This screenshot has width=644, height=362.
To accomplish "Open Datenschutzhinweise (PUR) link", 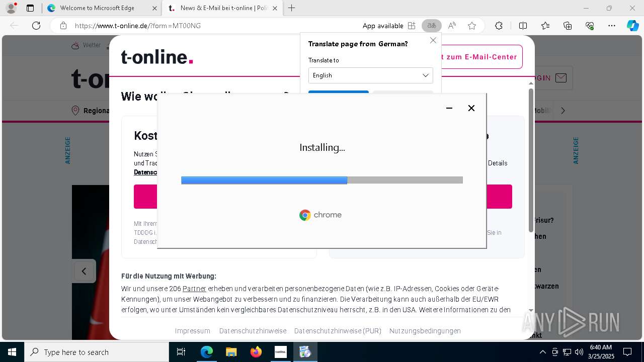I will tap(338, 331).
